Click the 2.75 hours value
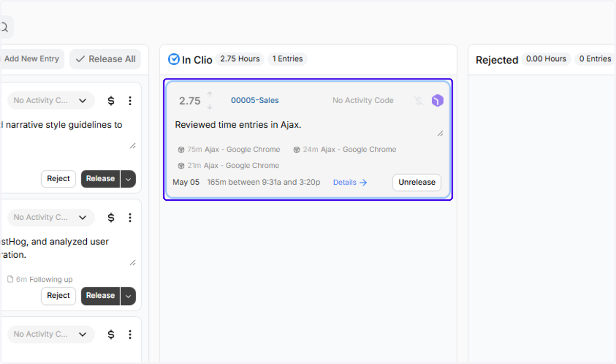Viewport: 616px width, 364px height. (x=189, y=101)
